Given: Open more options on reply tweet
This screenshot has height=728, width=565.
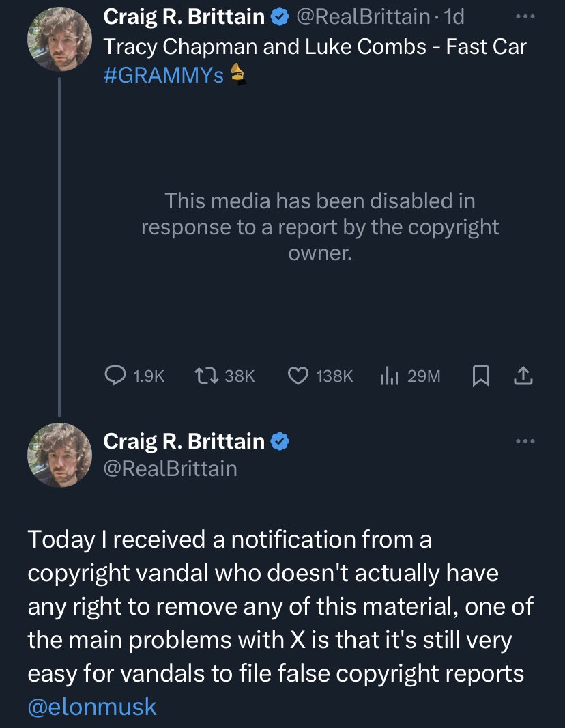Looking at the screenshot, I should [524, 441].
